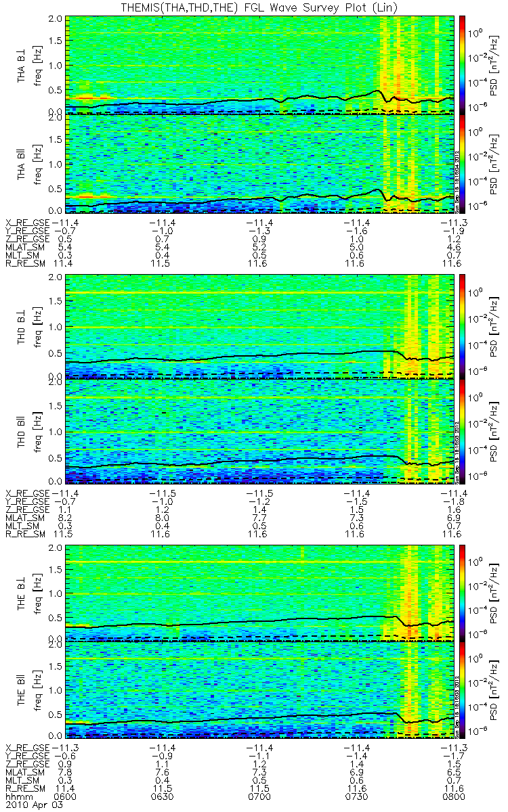The image size is (508, 812).
Task: Select the color scale bar beside the THA B⊥ panel
Action: (463, 64)
